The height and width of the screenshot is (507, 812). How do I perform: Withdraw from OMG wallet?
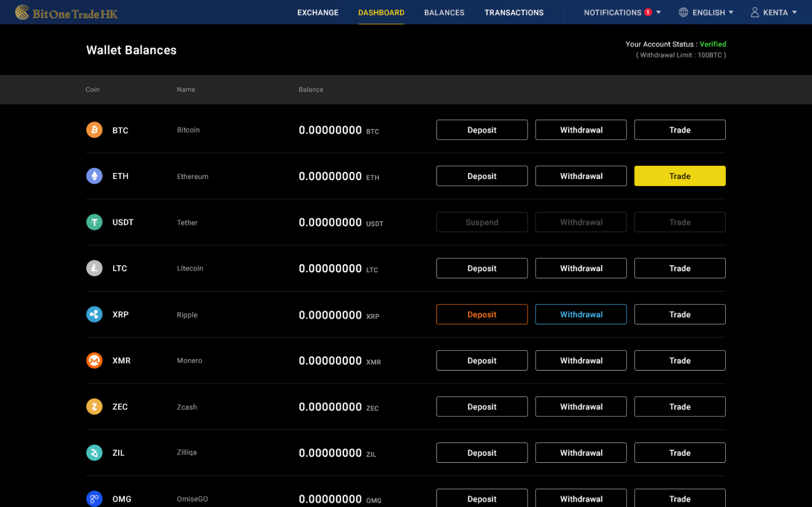581,498
